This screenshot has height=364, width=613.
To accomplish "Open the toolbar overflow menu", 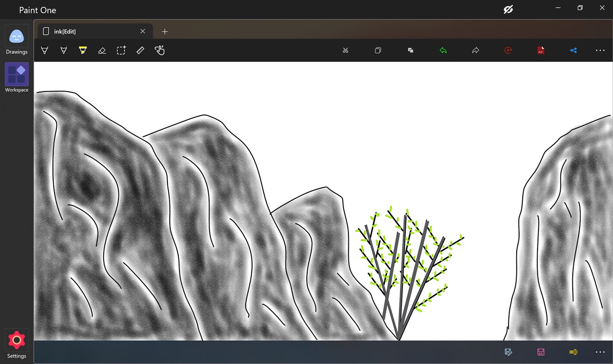I will pos(600,50).
